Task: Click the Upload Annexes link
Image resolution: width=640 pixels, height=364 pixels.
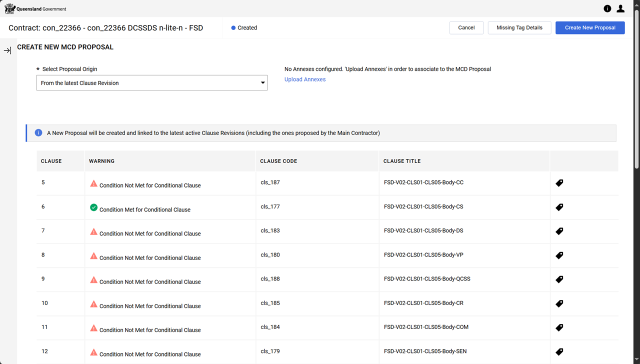Action: (305, 79)
